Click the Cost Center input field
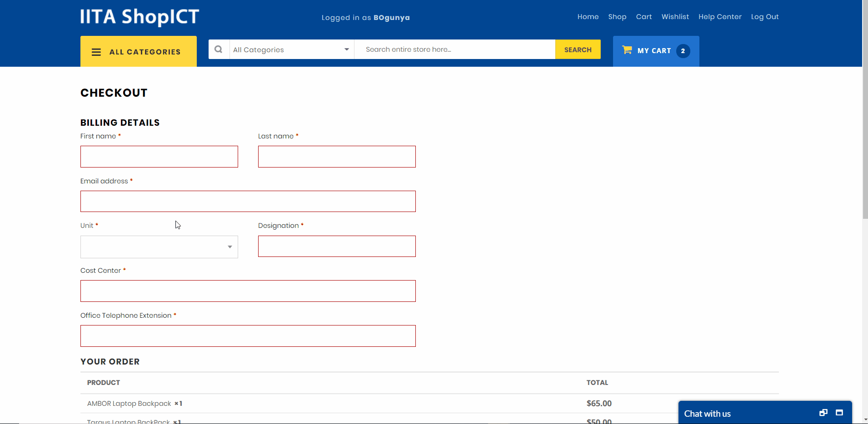868x424 pixels. tap(248, 291)
